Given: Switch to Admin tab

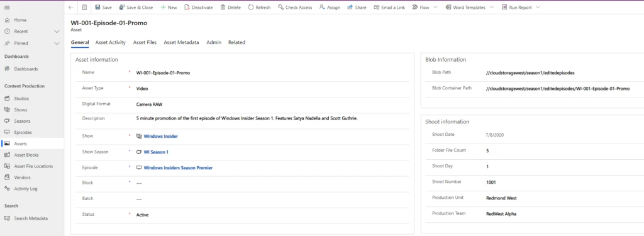Looking at the screenshot, I should [214, 42].
